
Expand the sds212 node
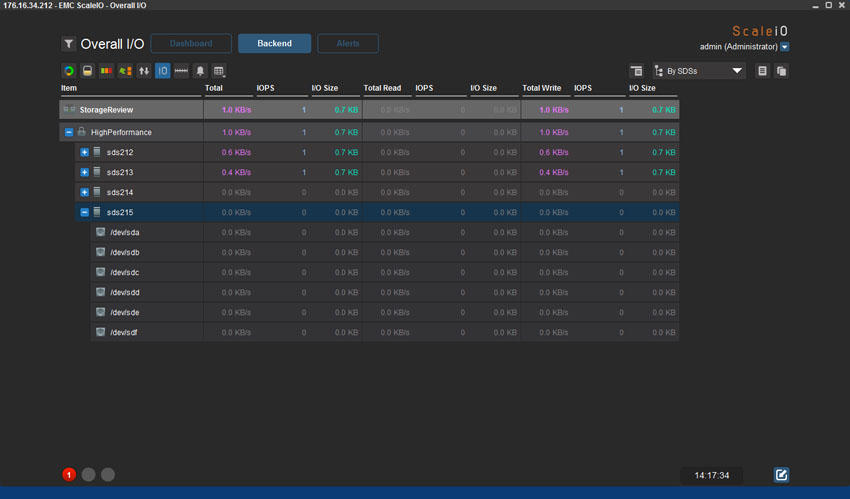click(x=85, y=152)
